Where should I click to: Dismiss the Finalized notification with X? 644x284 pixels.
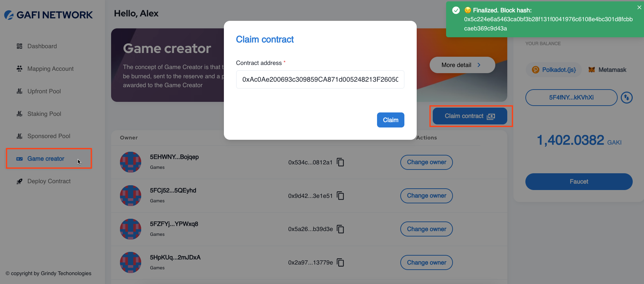(x=639, y=7)
